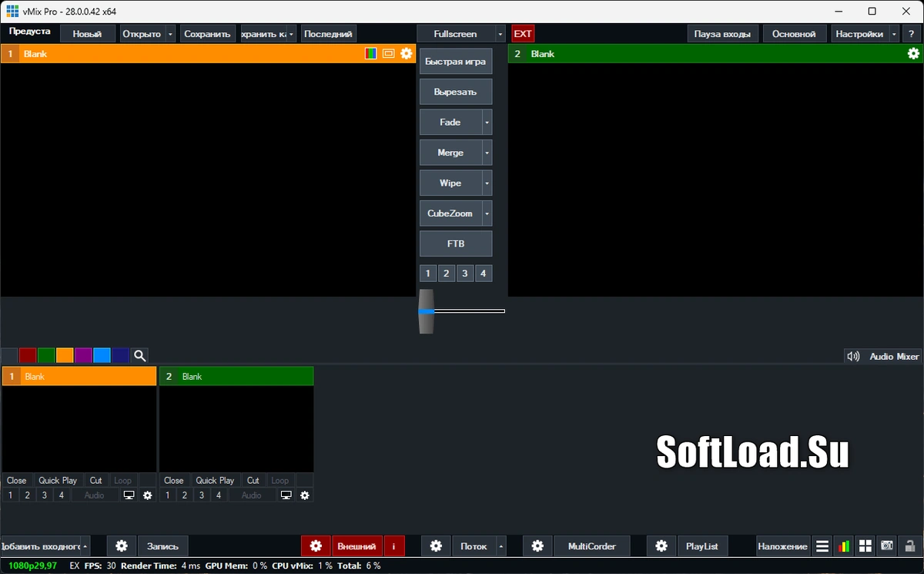Show audio meters colored bars icon

[844, 546]
